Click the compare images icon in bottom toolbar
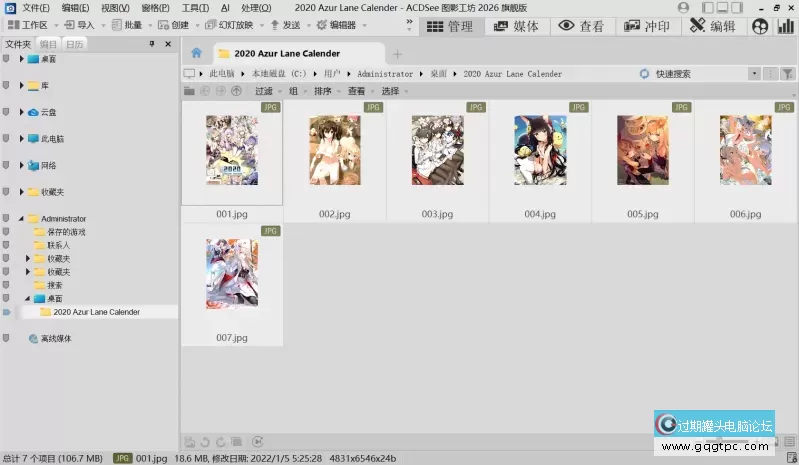The width and height of the screenshot is (799, 465). (236, 442)
